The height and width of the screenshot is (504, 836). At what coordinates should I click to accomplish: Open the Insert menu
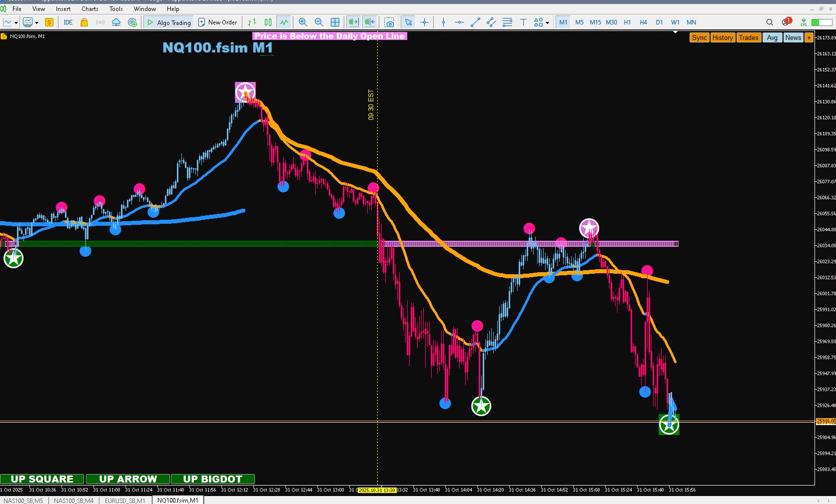63,9
